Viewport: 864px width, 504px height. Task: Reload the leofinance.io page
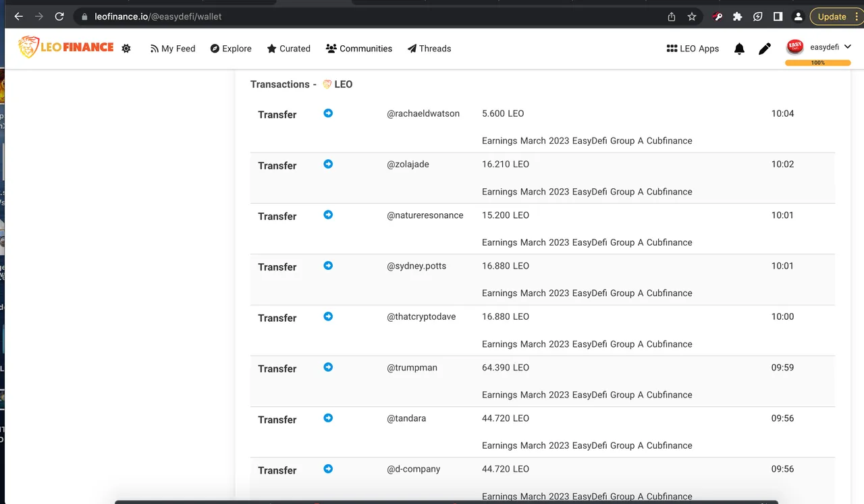coord(59,16)
